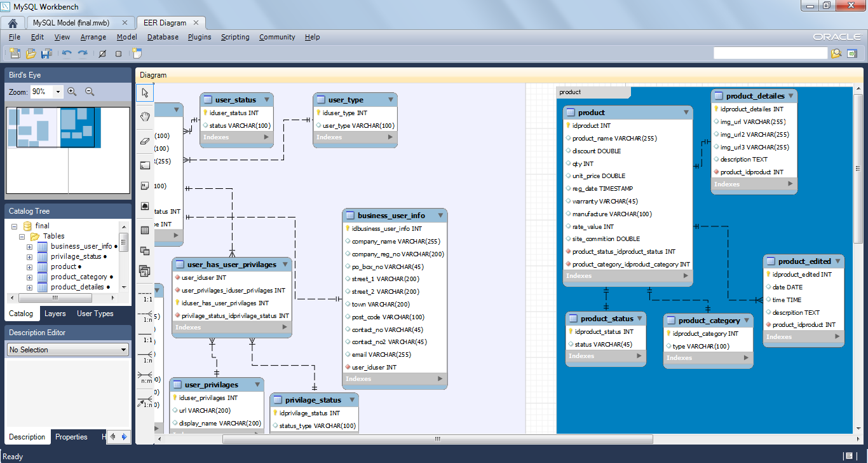Activate the hand pan tool

[x=144, y=116]
